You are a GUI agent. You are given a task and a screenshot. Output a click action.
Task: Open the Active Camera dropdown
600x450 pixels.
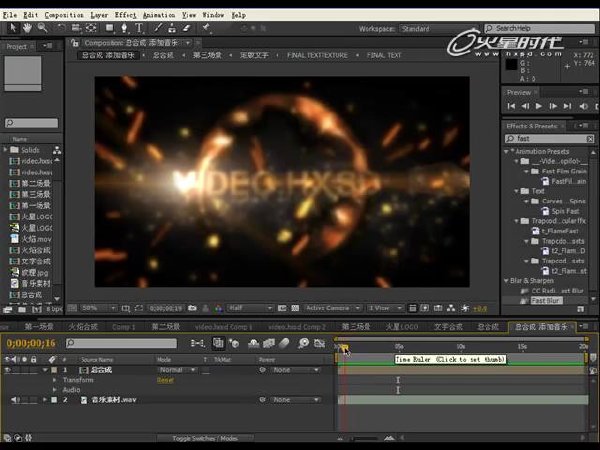click(x=333, y=308)
